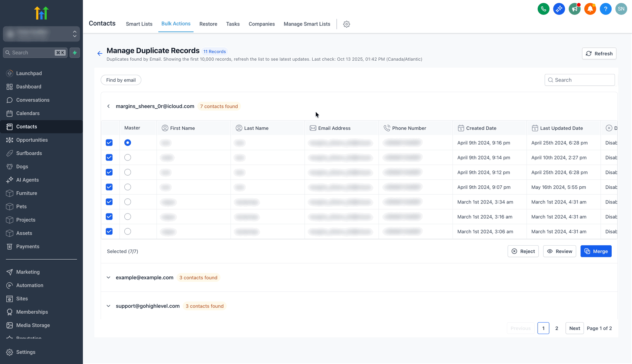Click the green phone dialer icon

(543, 9)
